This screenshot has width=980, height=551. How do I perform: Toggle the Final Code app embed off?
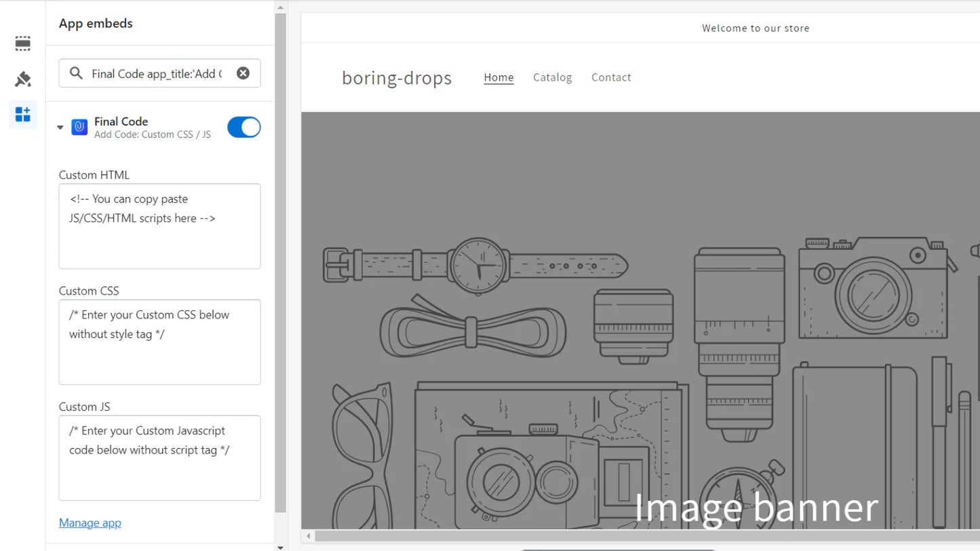point(243,127)
